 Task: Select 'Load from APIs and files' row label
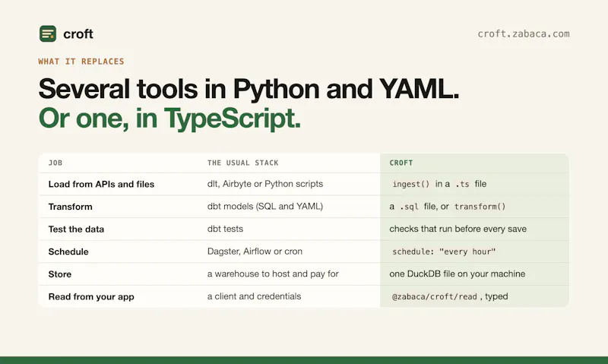coord(101,184)
